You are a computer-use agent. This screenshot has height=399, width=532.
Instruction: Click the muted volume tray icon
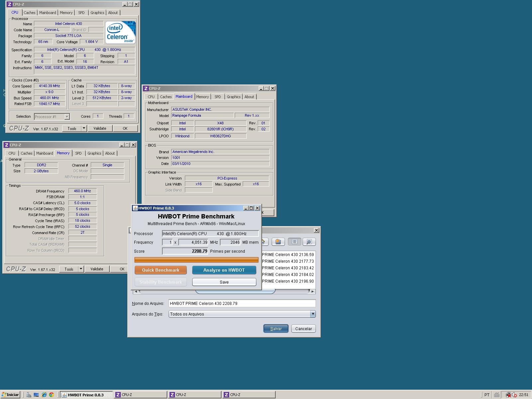click(514, 395)
